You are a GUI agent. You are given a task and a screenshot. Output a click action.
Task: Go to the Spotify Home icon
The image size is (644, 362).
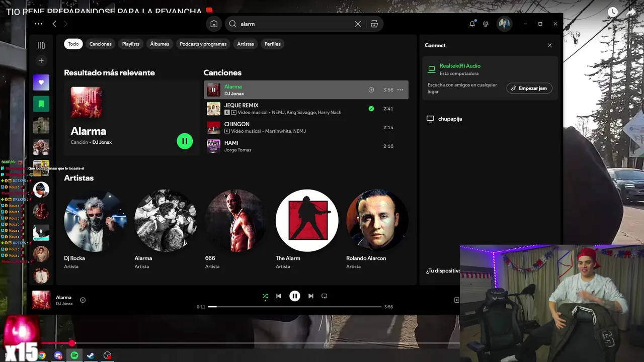[x=214, y=24]
